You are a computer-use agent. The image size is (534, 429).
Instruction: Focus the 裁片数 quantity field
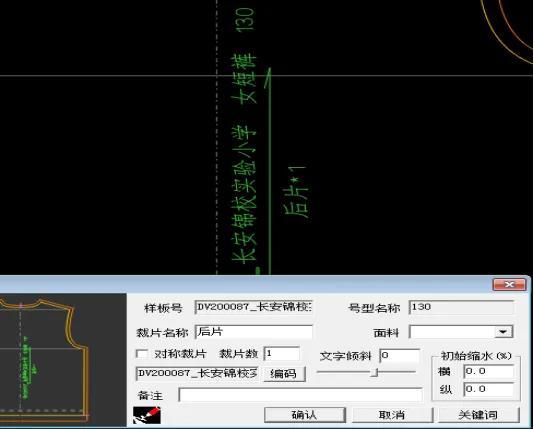click(282, 354)
